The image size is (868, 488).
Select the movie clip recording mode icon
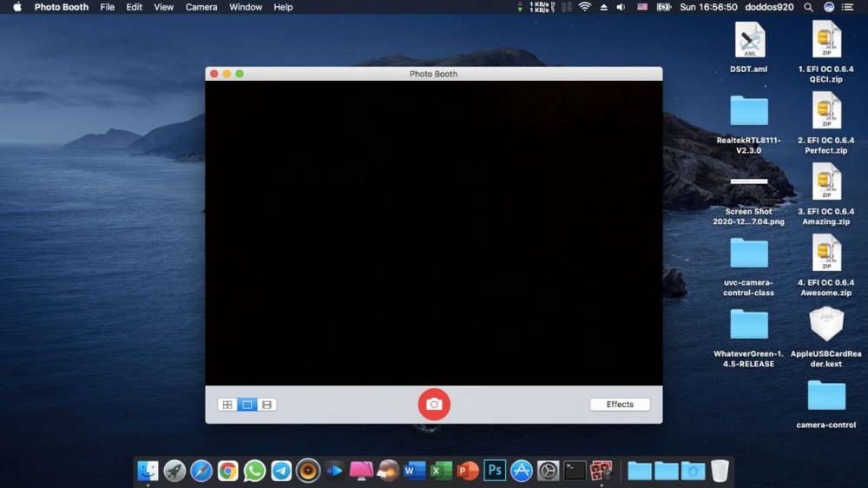[x=266, y=405]
